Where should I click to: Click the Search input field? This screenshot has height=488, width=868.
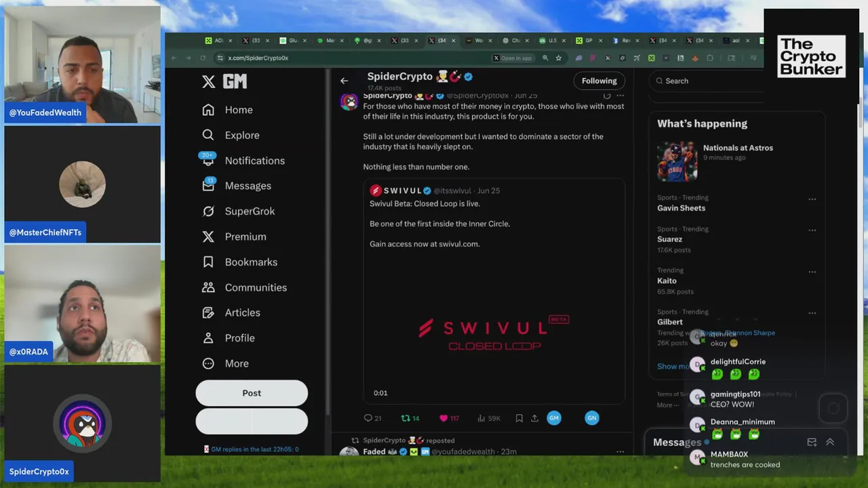click(x=705, y=81)
